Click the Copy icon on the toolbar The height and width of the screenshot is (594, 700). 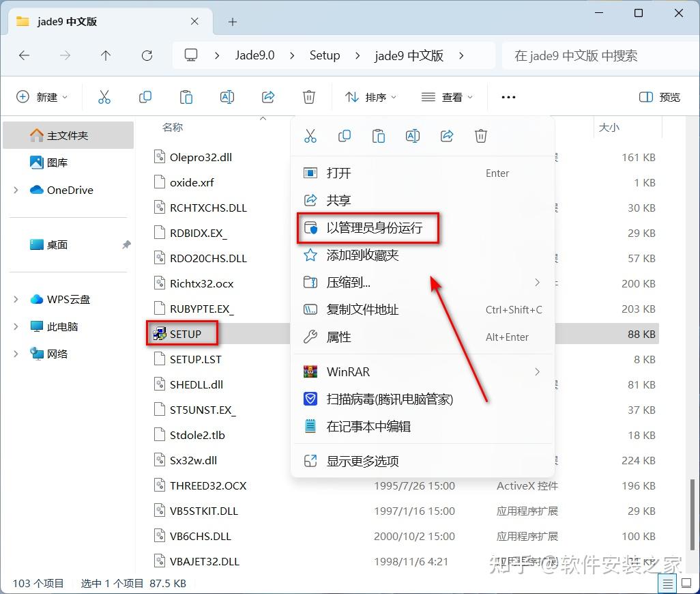pos(145,97)
